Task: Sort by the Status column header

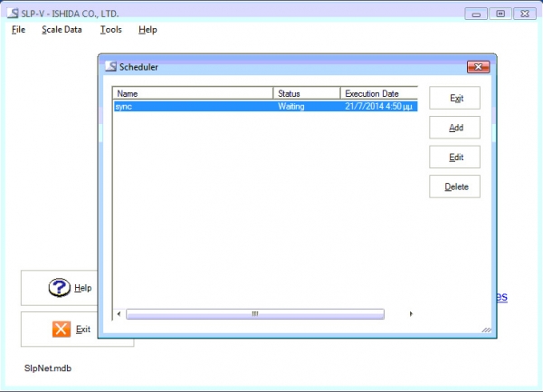Action: click(307, 93)
